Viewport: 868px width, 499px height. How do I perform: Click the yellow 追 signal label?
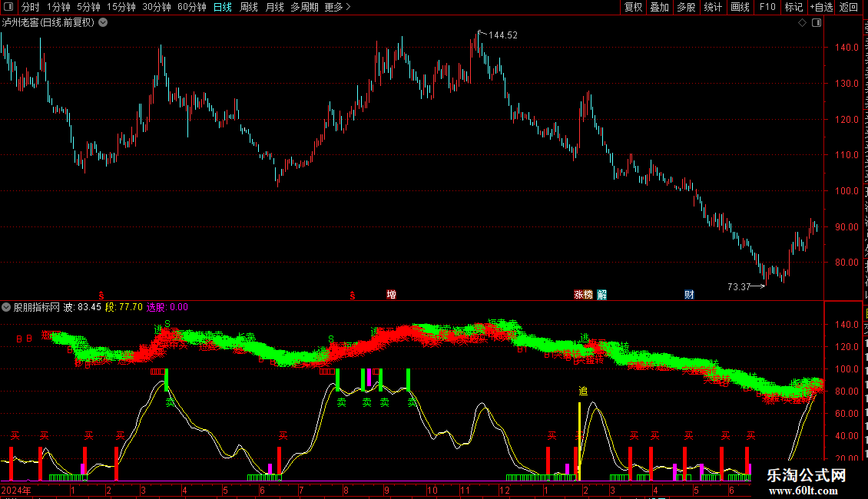[x=583, y=391]
